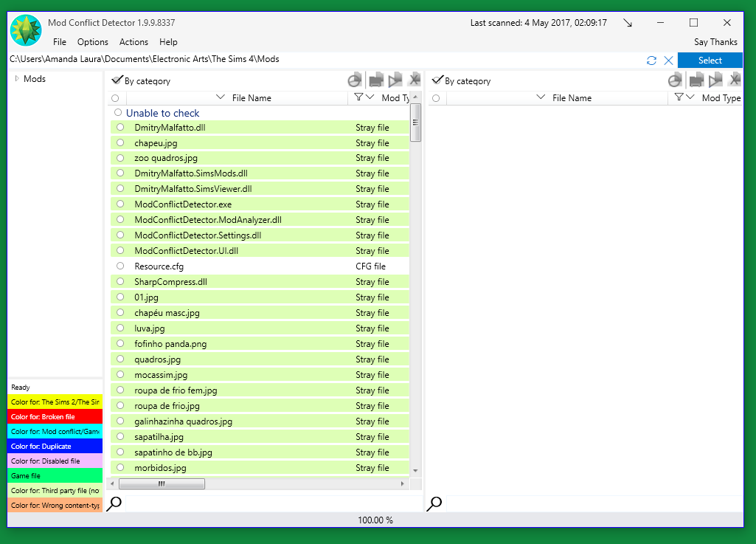Select the Unable to check group radio
Viewport: 756px width, 544px height.
(118, 112)
